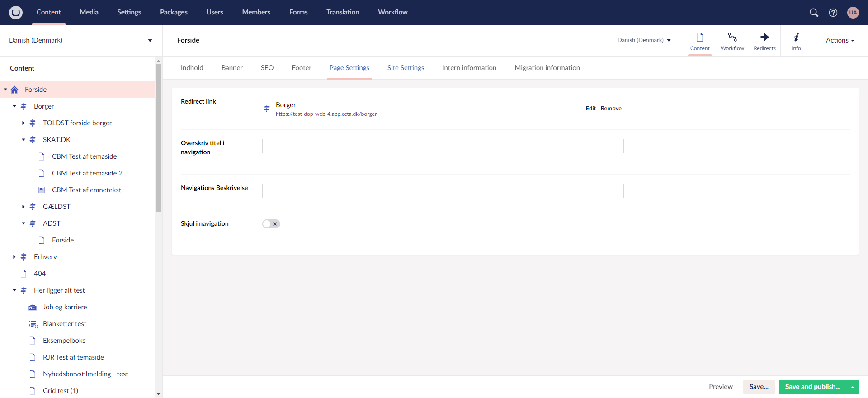
Task: Open the UA user avatar
Action: pyautogui.click(x=853, y=13)
